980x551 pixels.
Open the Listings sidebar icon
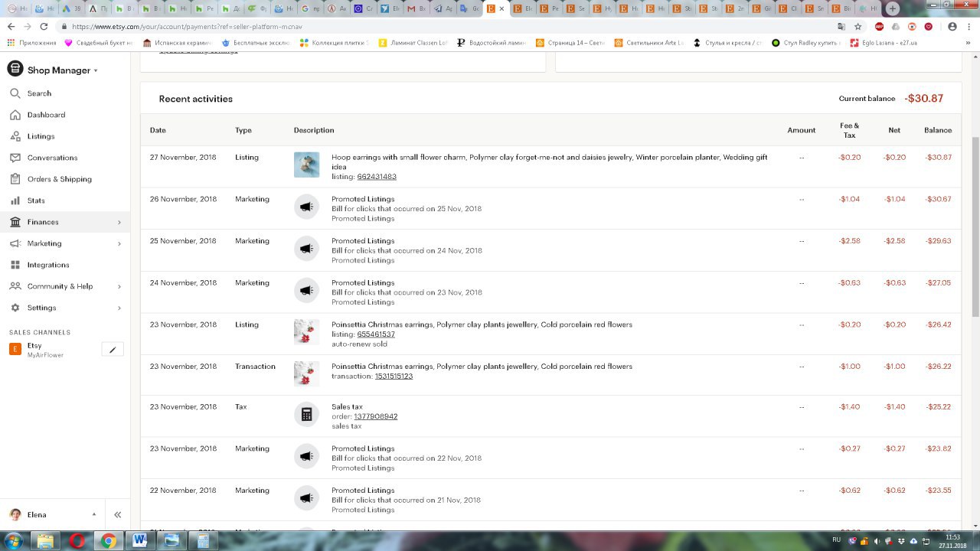coord(15,136)
